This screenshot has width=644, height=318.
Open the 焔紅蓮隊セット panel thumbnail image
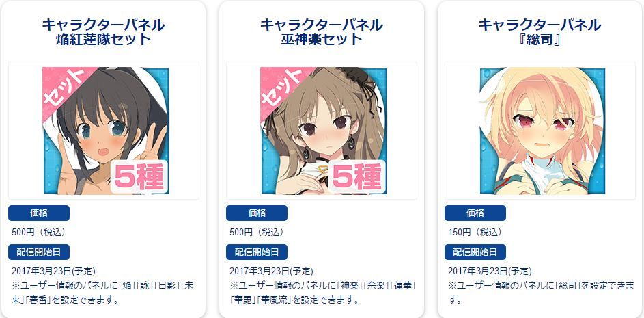click(106, 131)
